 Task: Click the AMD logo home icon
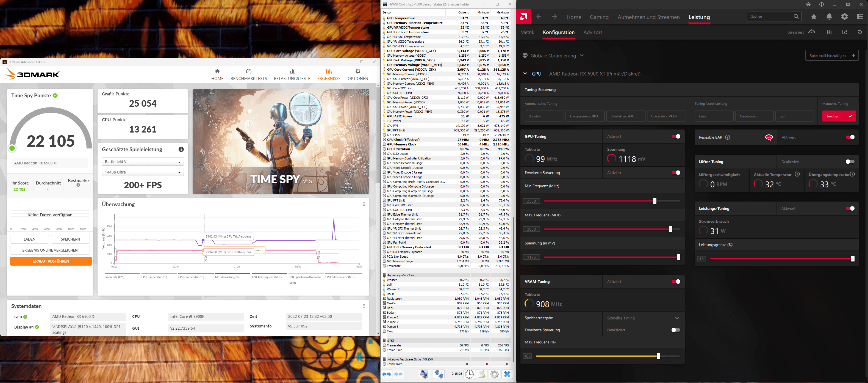(524, 16)
